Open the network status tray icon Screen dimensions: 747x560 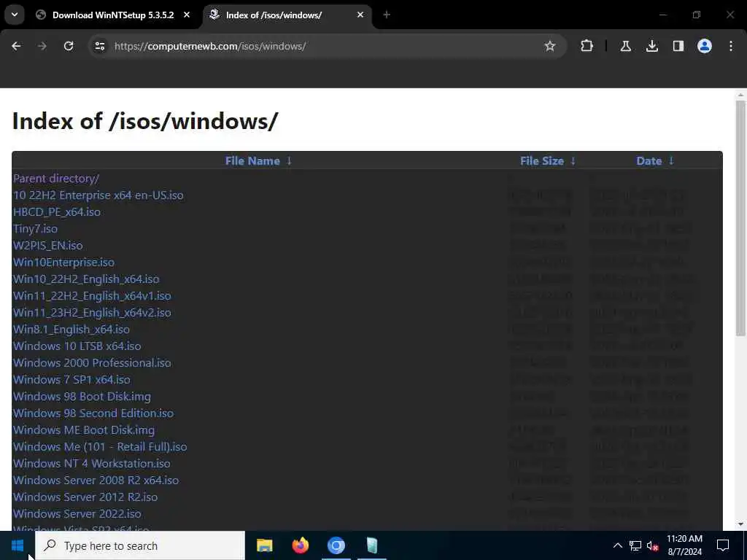tap(635, 545)
